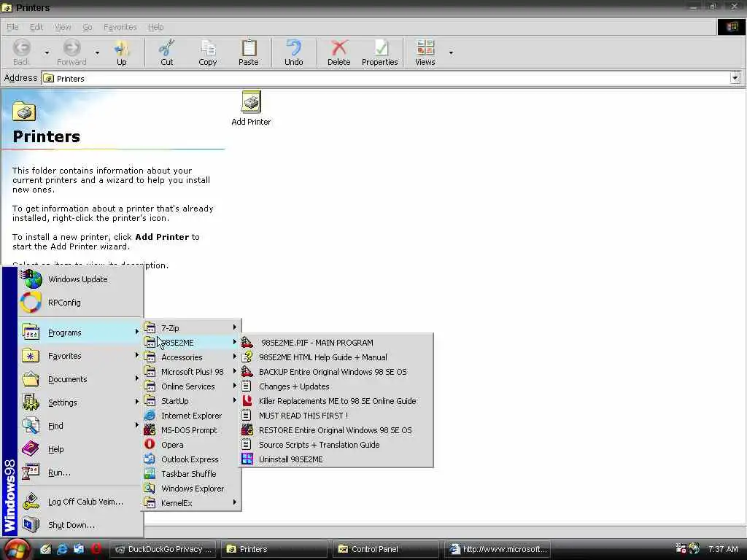Screen dimensions: 747x560
Task: Click the Paste toolbar icon
Action: 248,52
